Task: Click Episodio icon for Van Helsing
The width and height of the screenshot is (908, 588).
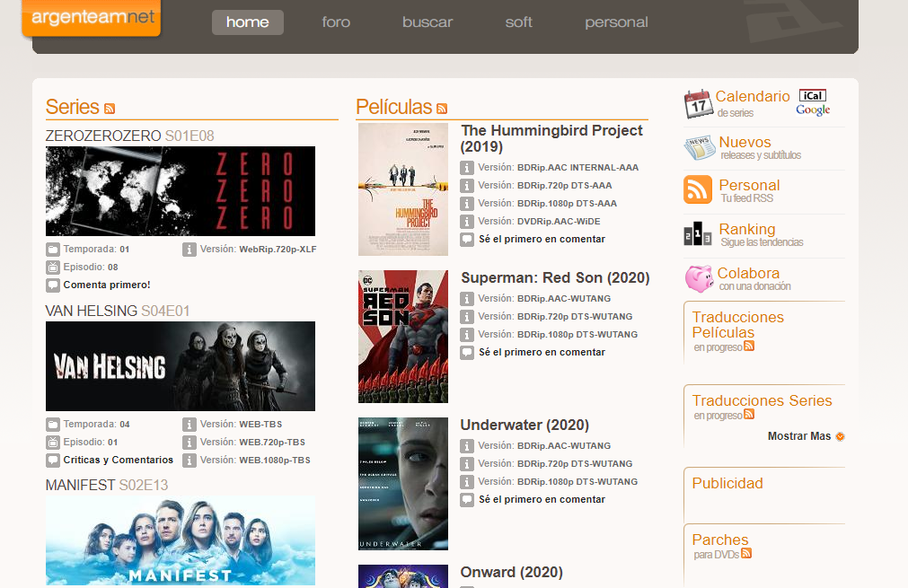Action: coord(53,443)
